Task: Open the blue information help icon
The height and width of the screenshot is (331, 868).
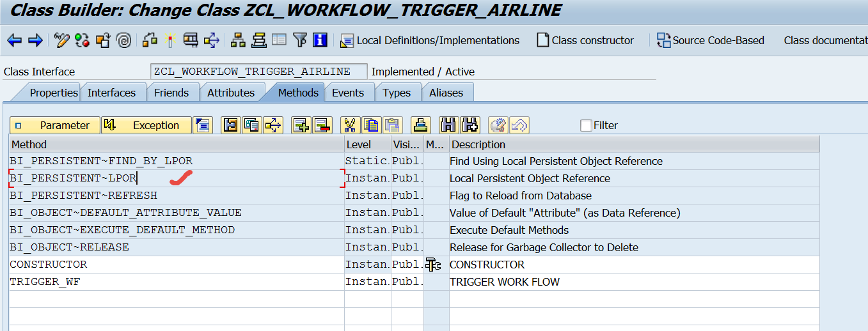Action: [320, 40]
